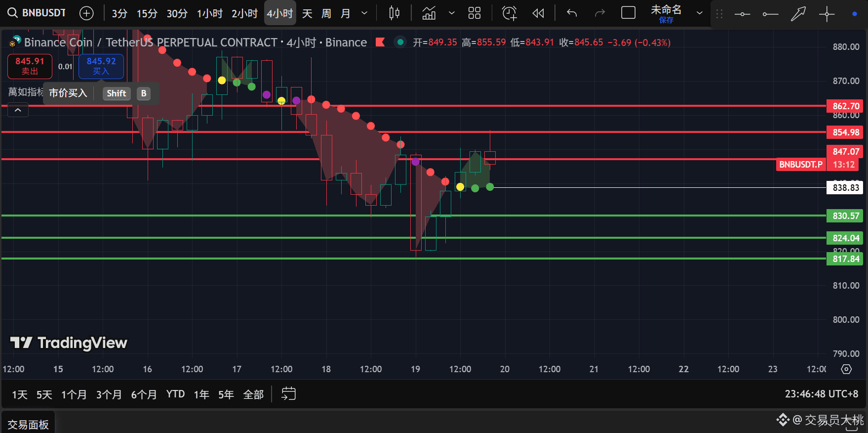Click the 854.98 red price line label
This screenshot has width=868, height=433.
845,132
